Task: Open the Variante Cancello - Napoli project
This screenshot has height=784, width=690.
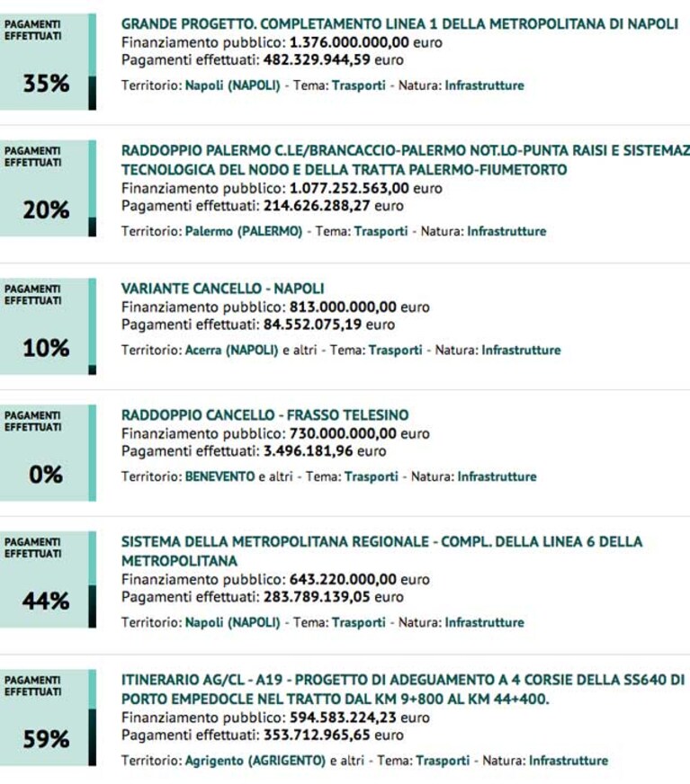Action: [223, 289]
